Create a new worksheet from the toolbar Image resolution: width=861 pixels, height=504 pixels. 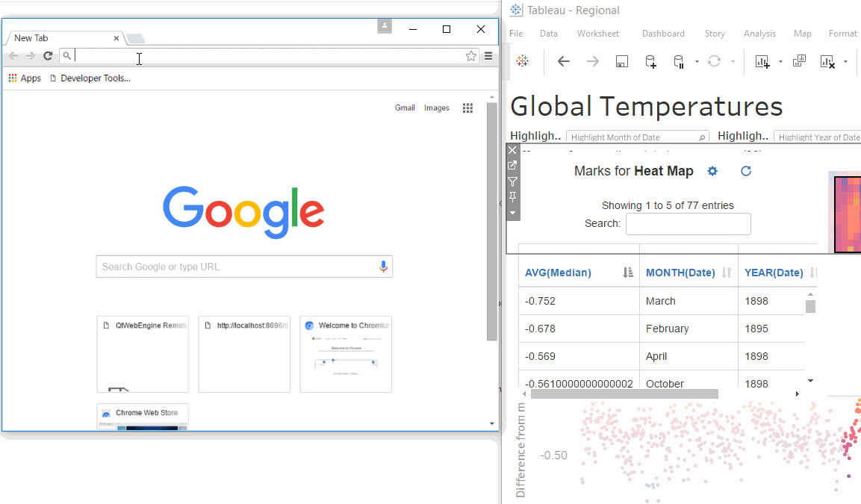tap(763, 61)
